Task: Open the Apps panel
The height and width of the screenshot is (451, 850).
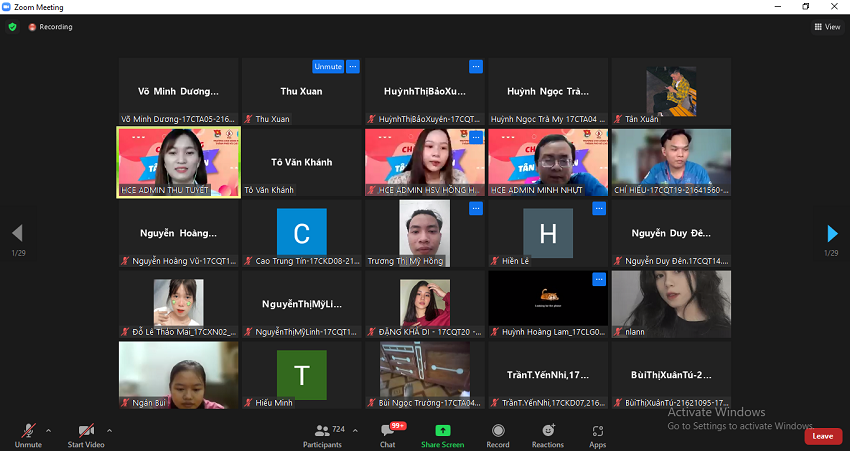Action: 598,434
